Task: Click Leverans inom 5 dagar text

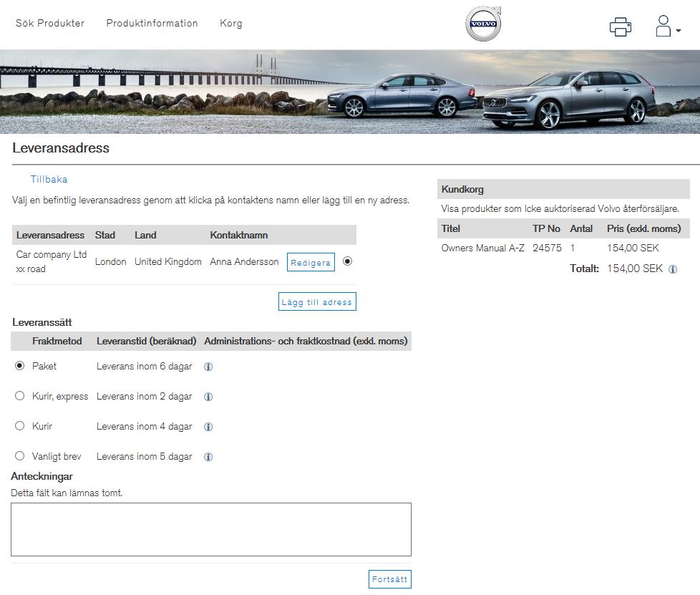Action: 144,457
